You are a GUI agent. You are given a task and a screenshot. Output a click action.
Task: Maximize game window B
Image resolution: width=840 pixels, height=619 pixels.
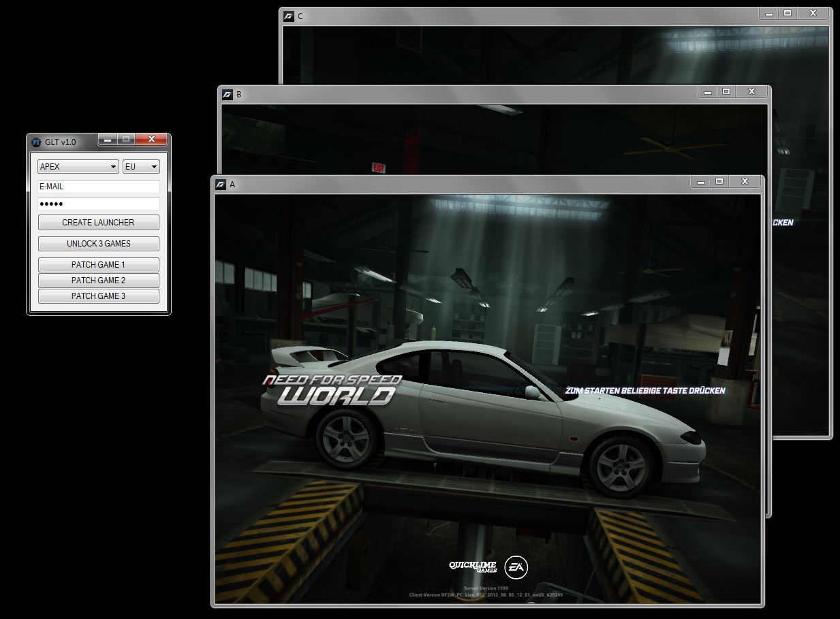pos(726,91)
